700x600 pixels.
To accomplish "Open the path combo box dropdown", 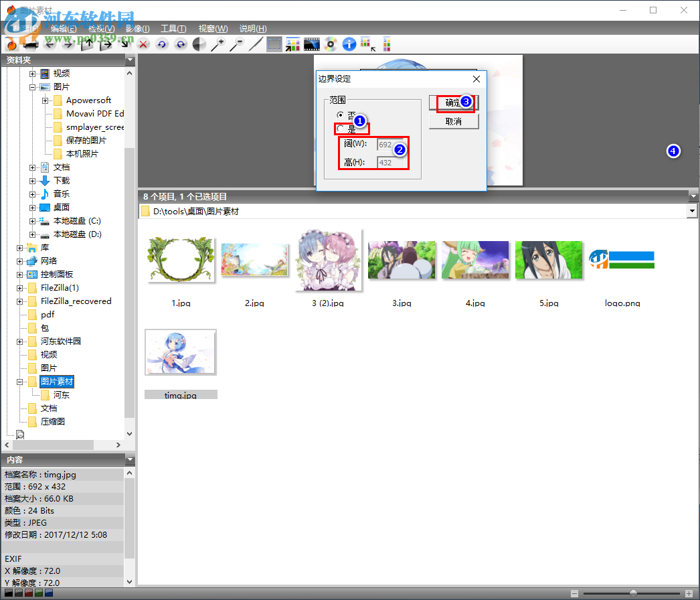I will point(692,211).
